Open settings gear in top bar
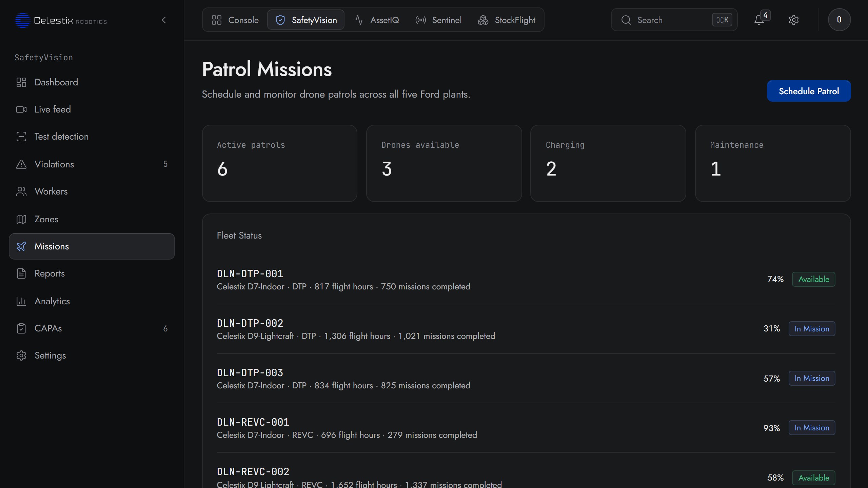The height and width of the screenshot is (488, 868). pyautogui.click(x=793, y=20)
